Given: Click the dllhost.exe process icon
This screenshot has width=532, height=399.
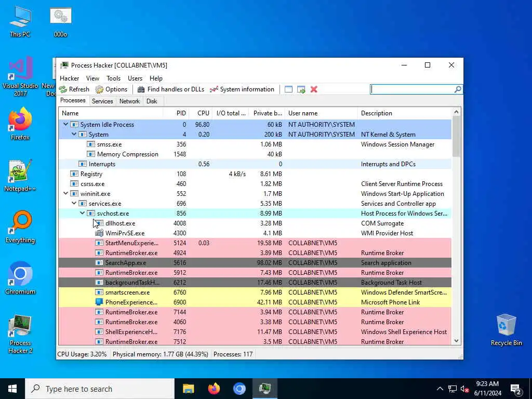Looking at the screenshot, I should coord(99,223).
